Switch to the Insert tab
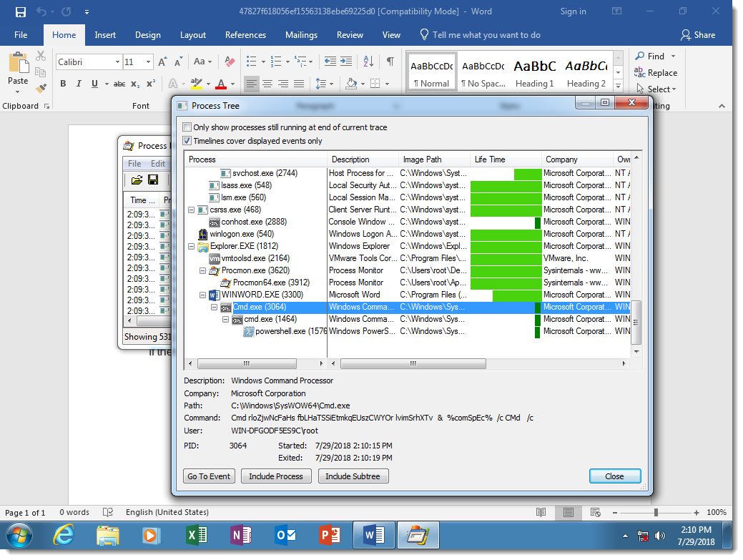Image resolution: width=743 pixels, height=560 pixels. point(104,35)
